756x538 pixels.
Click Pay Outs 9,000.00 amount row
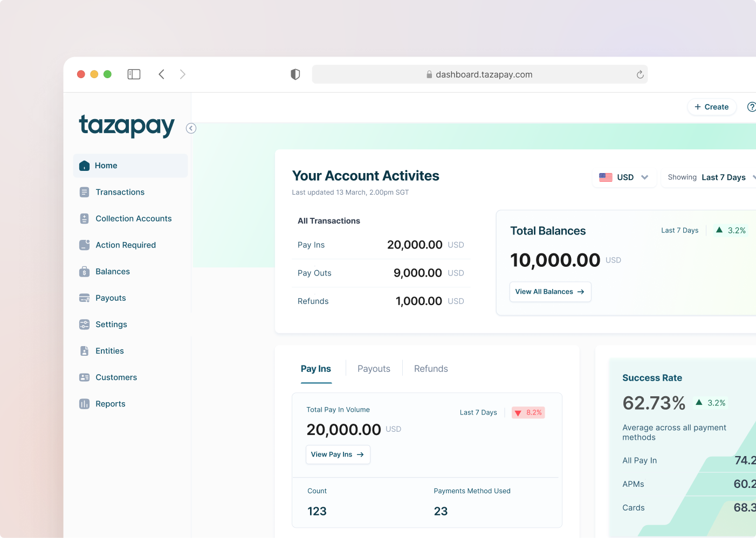click(x=381, y=273)
